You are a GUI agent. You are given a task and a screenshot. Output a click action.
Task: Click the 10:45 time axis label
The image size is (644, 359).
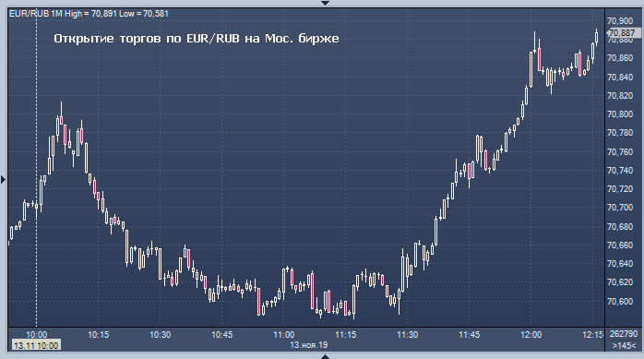coord(221,335)
